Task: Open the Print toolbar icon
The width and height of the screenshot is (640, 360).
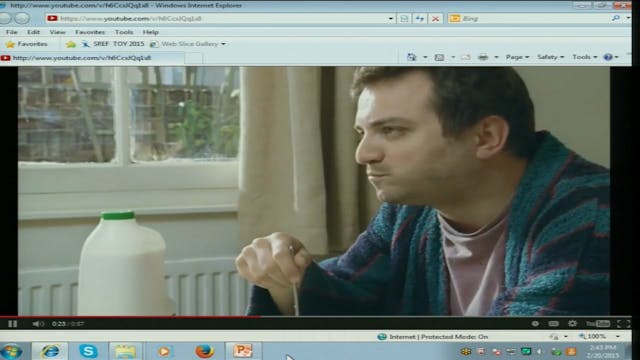Action: coord(483,57)
